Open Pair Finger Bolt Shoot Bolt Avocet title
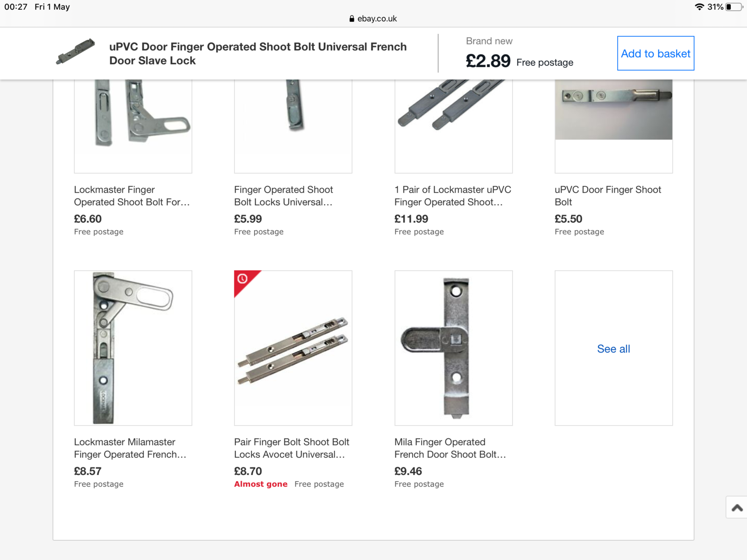Screen dimensions: 747x560 click(291, 448)
